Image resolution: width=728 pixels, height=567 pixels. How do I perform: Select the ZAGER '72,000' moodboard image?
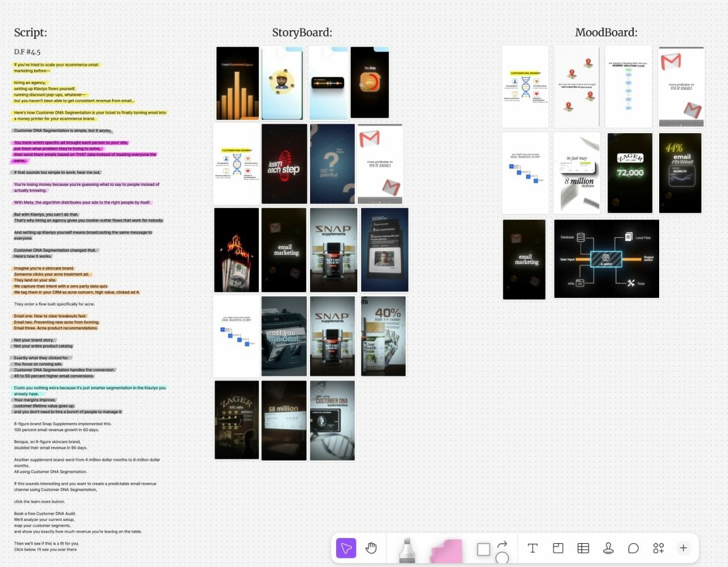tap(630, 173)
